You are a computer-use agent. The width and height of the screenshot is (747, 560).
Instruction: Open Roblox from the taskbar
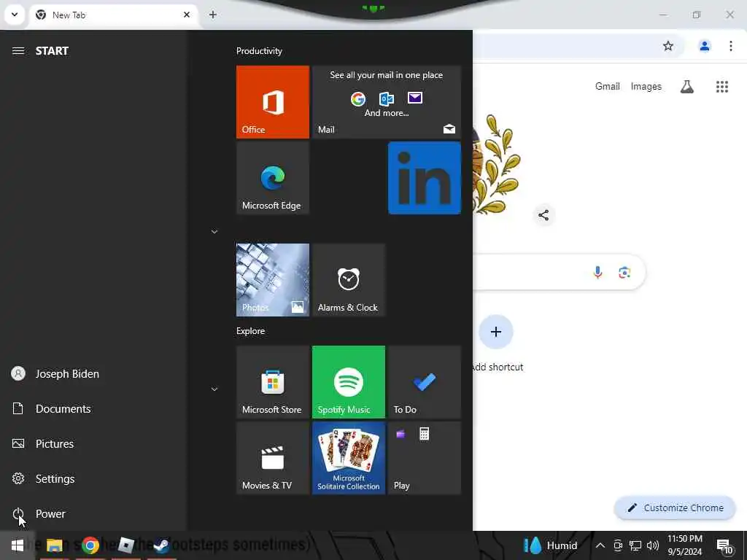[125, 545]
